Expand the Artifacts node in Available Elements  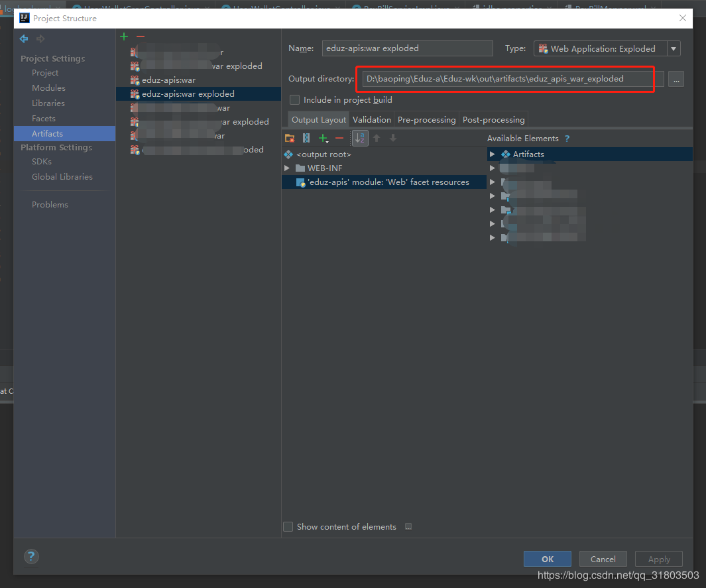point(492,154)
